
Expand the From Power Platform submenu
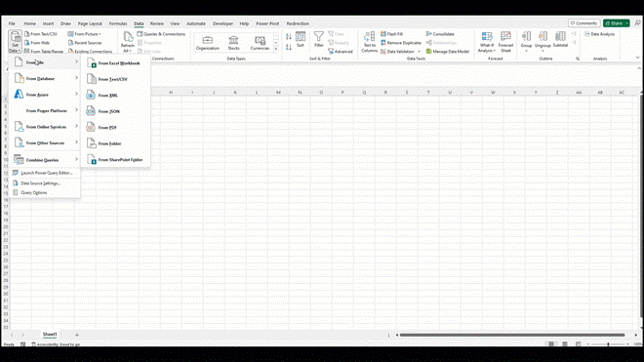[45, 110]
